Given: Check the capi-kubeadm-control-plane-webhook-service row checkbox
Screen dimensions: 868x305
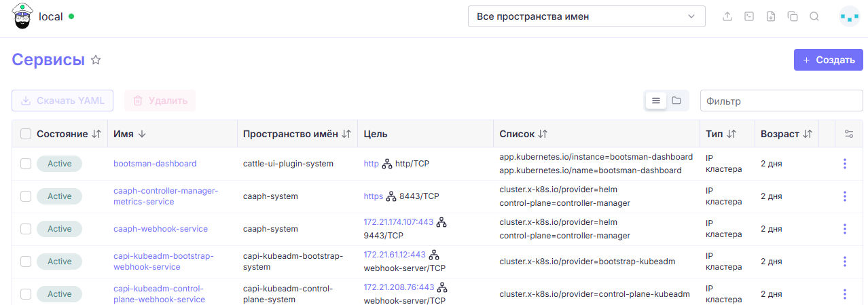Looking at the screenshot, I should 26,294.
